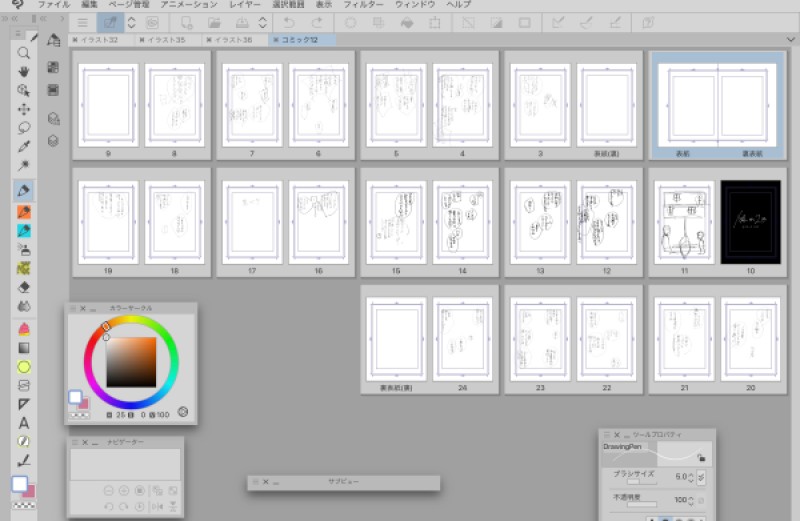Select the cyan Brush tool

23,231
